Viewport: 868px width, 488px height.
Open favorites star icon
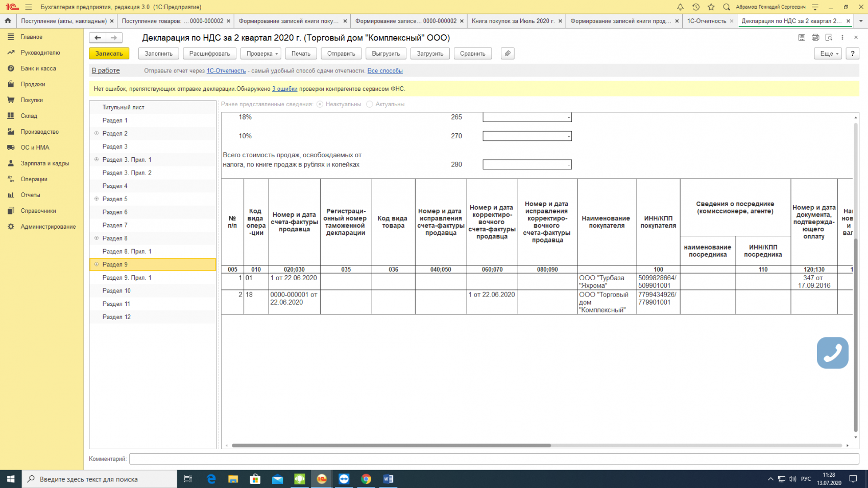point(711,7)
